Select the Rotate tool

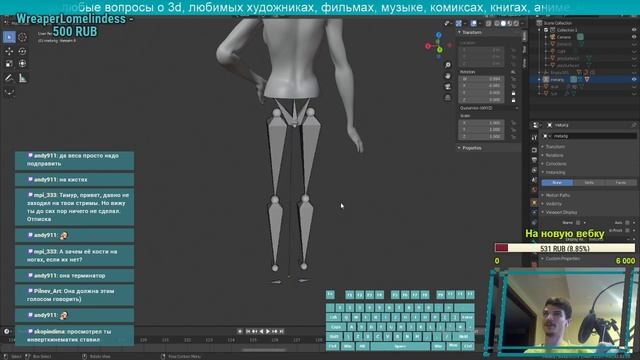click(x=22, y=51)
